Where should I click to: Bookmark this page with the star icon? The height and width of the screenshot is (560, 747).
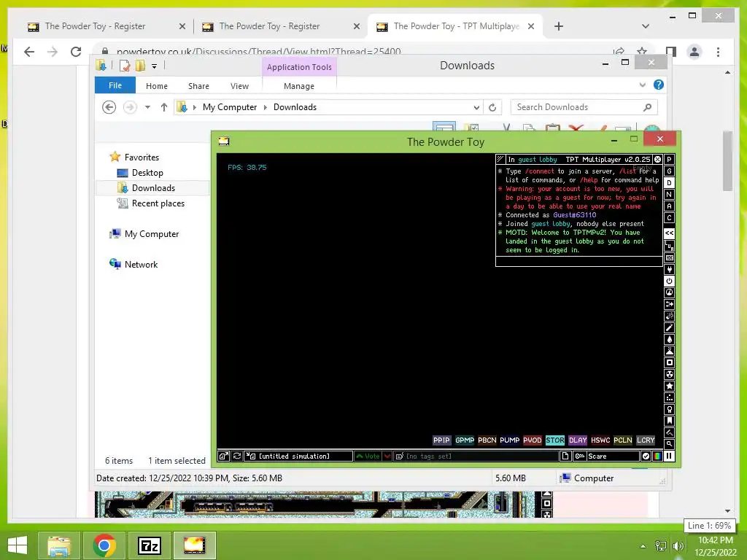point(642,52)
